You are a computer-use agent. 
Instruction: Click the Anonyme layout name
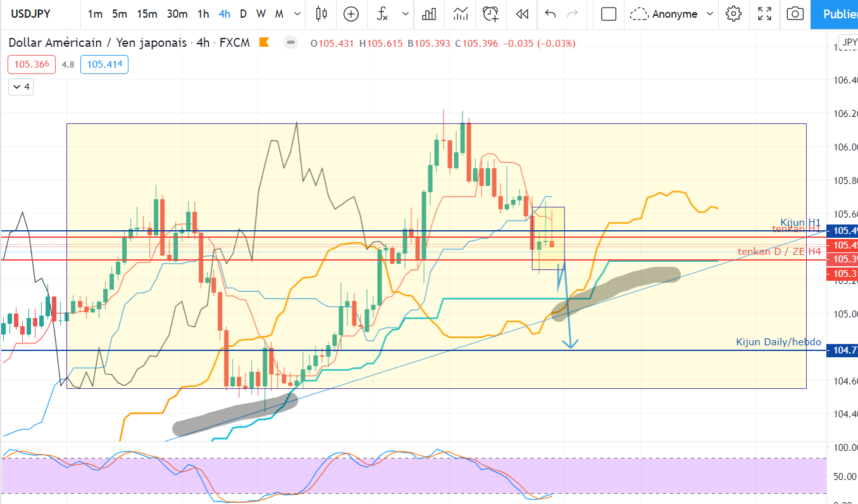point(675,14)
